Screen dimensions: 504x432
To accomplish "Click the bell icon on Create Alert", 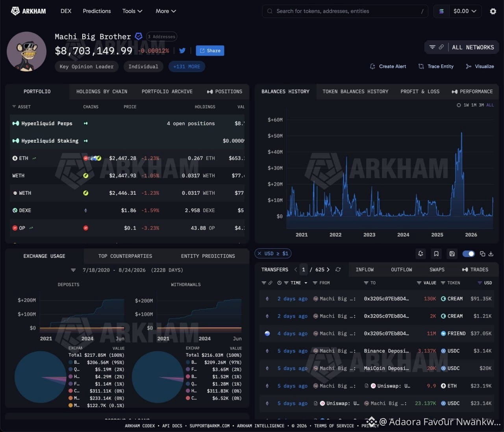I will pyautogui.click(x=372, y=66).
